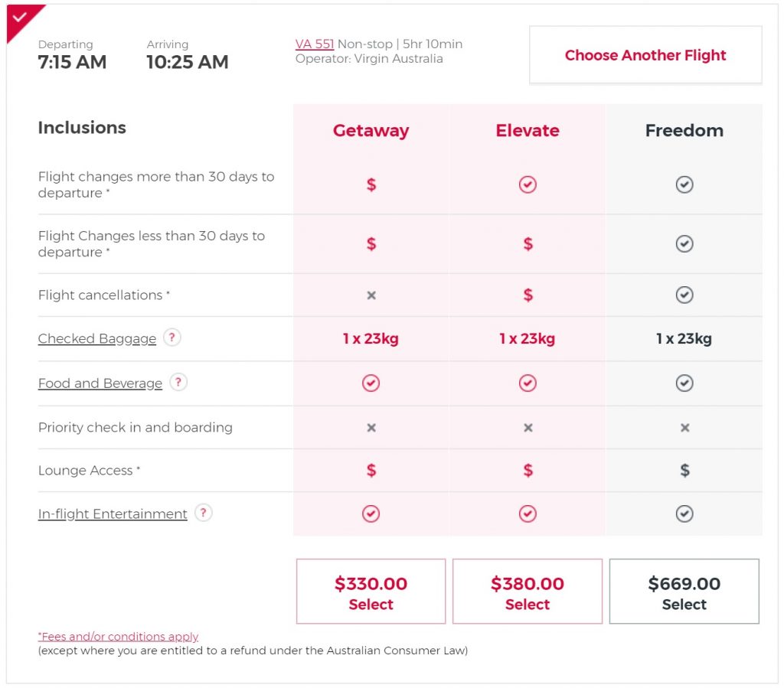
Task: Open the Food and Beverage help tooltip
Action: pyautogui.click(x=178, y=383)
